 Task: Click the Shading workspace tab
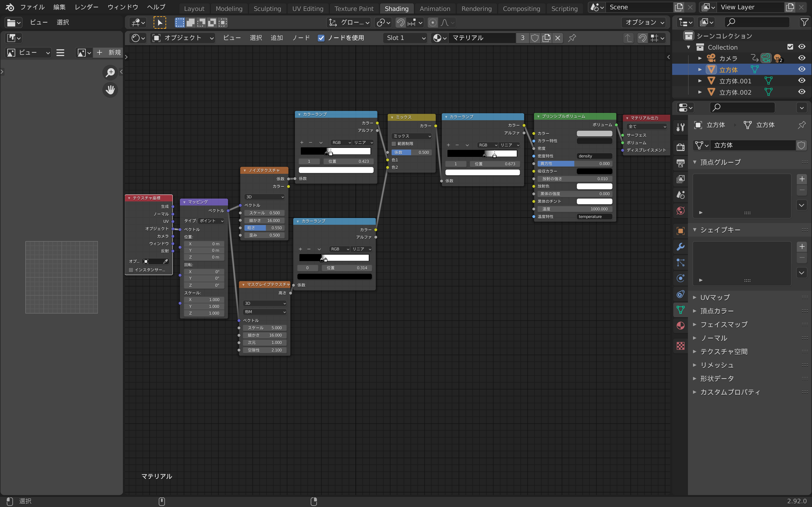(396, 8)
